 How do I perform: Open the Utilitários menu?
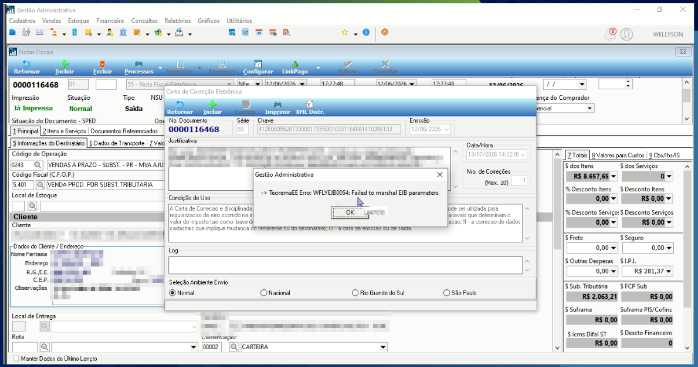tap(239, 20)
